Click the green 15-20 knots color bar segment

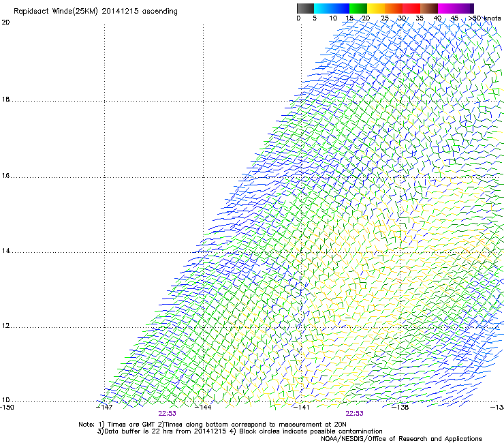point(358,8)
